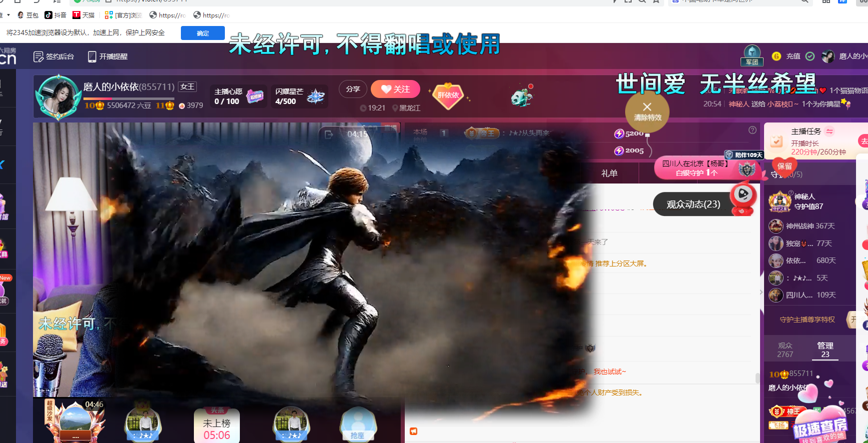
Task: Open the 超级沙发 super sofa seat
Action: [x=75, y=421]
